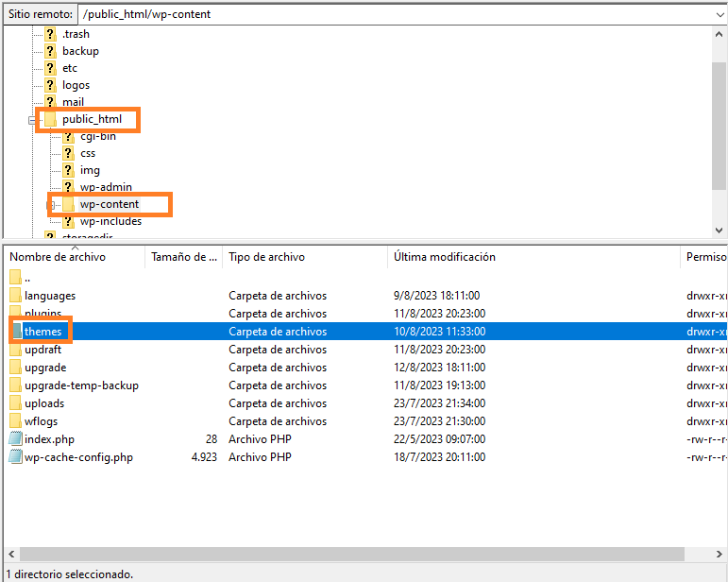Select the css folder in remote tree
The height and width of the screenshot is (582, 728).
[x=88, y=153]
